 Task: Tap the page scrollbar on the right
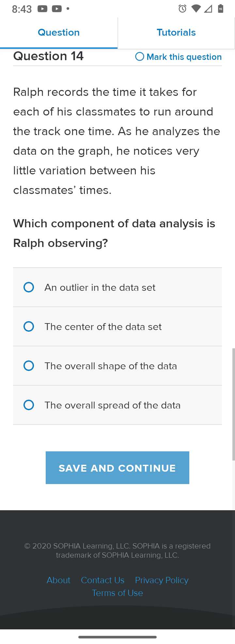pos(233,404)
